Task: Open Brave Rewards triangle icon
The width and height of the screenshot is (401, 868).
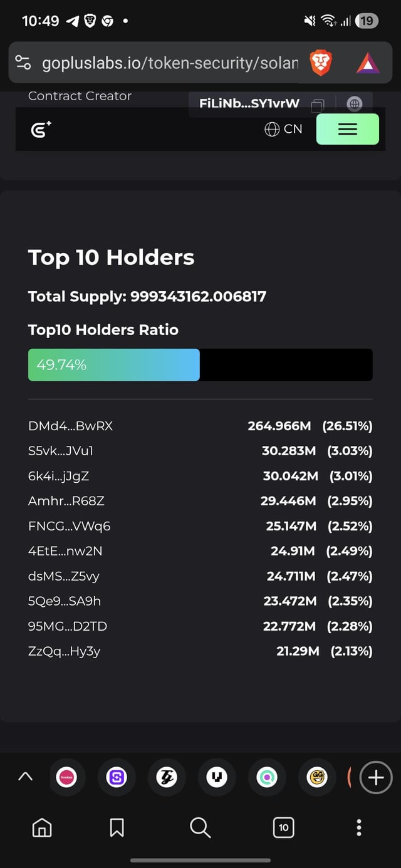Action: point(368,63)
